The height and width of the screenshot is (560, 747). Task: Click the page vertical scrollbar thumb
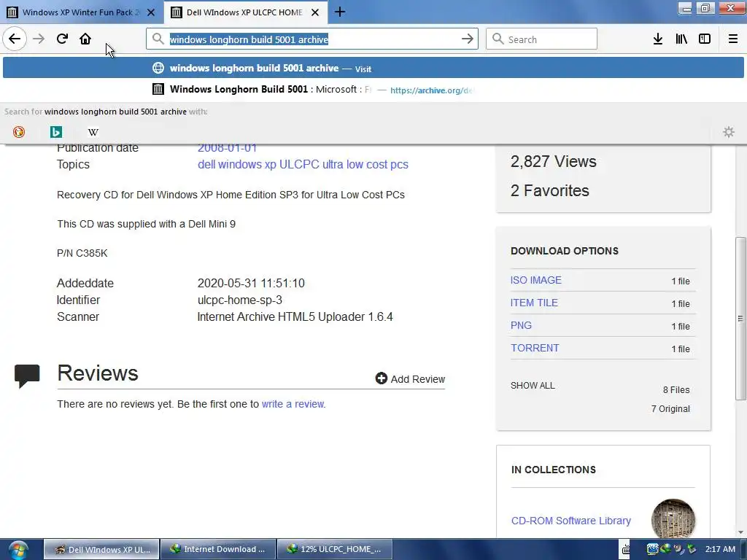pos(740,318)
